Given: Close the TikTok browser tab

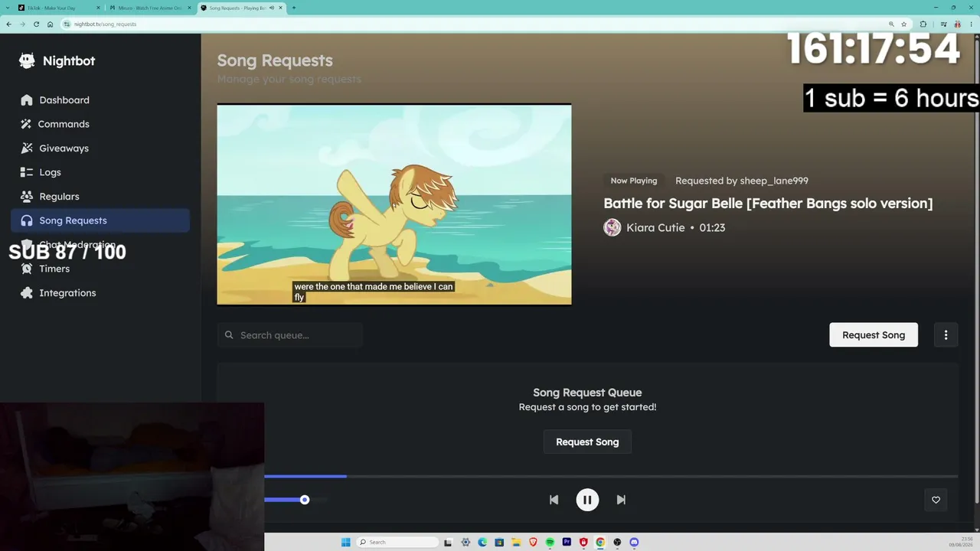Looking at the screenshot, I should coord(97,8).
